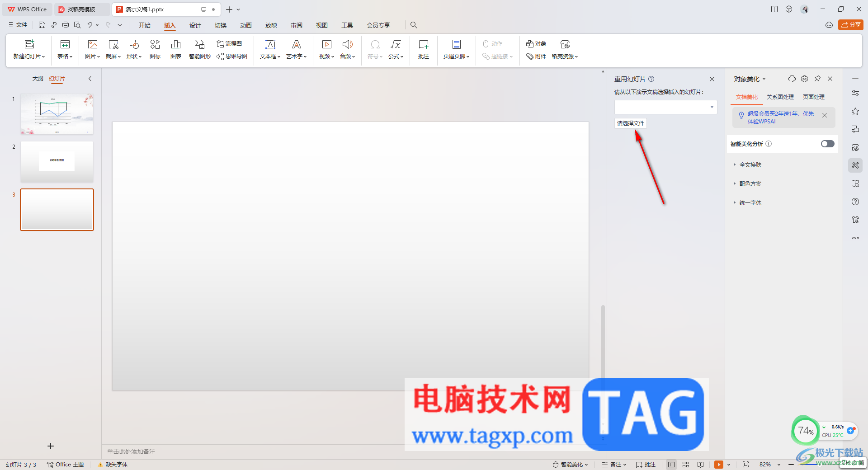Switch to 找稻壳模板 window tab
This screenshot has height=470, width=868.
pos(81,9)
